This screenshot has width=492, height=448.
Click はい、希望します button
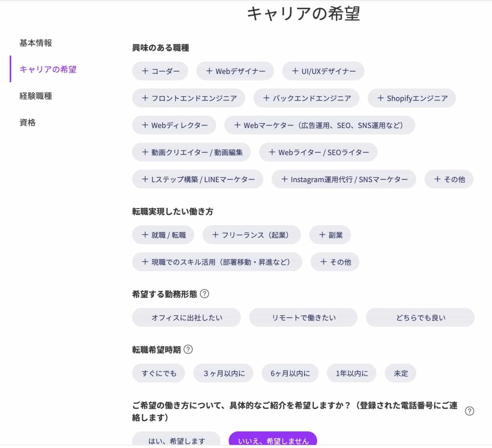tap(176, 440)
